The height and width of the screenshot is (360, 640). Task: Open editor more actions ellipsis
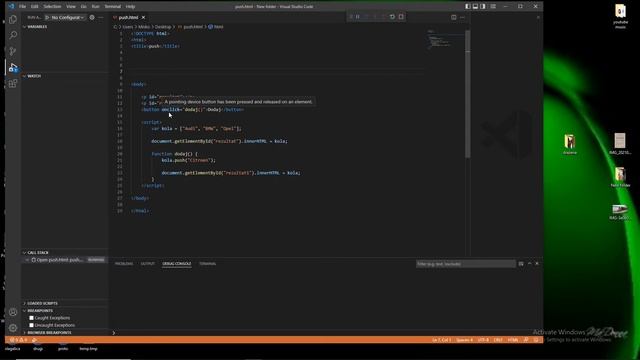click(462, 17)
